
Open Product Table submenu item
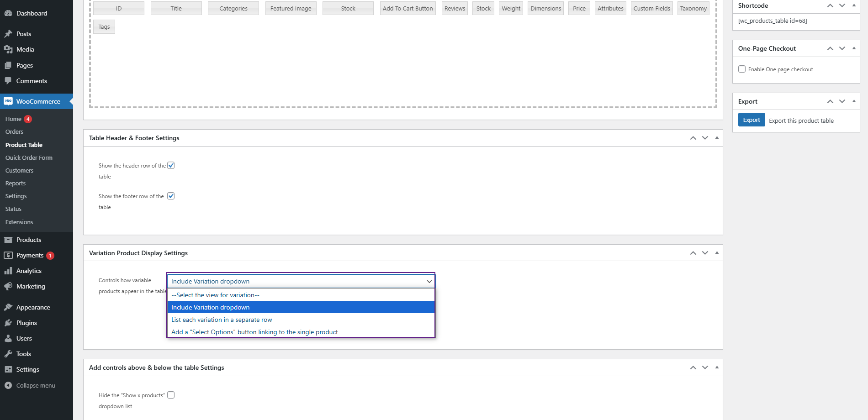tap(24, 145)
